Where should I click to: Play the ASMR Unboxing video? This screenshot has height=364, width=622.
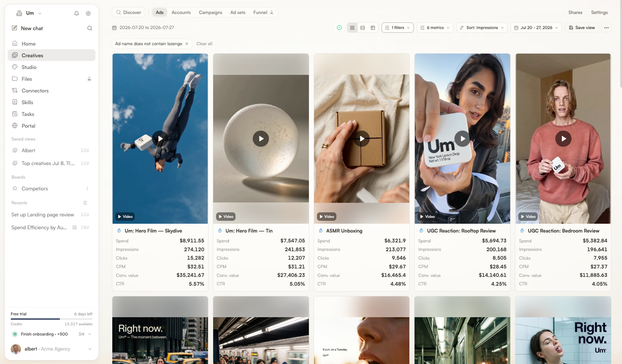(362, 139)
